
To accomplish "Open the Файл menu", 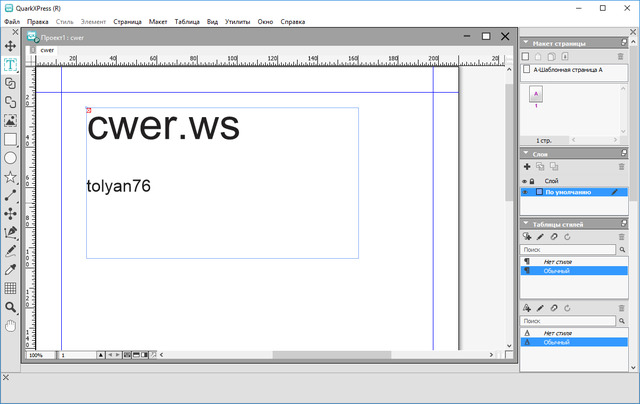I will tap(12, 22).
